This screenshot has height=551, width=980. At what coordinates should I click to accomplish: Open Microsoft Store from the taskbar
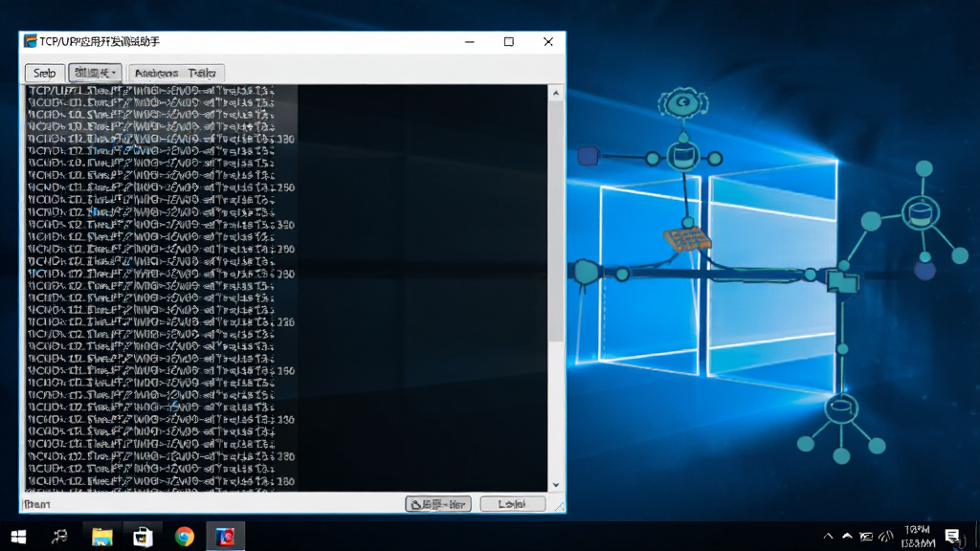[x=144, y=537]
